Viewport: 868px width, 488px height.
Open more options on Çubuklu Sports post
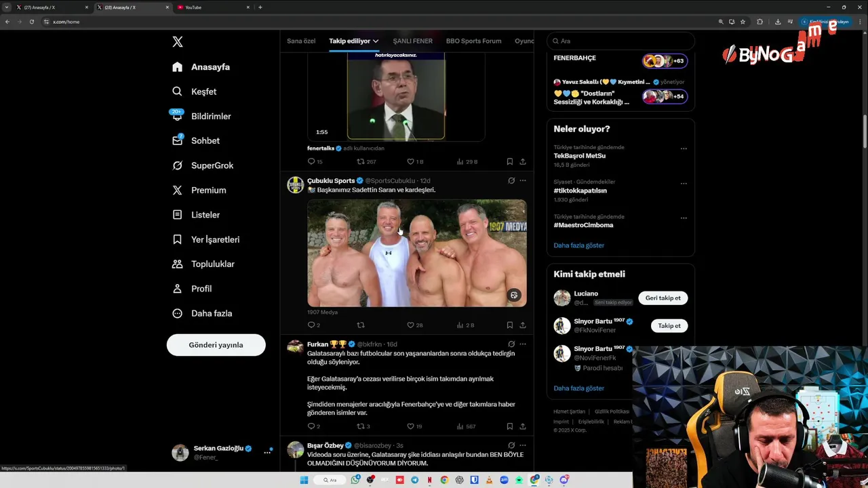click(x=523, y=181)
